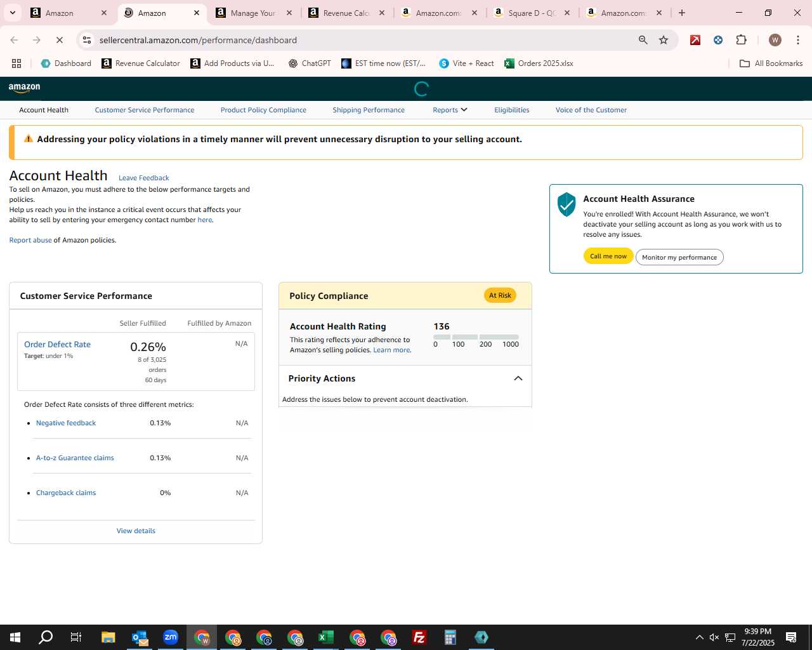Bookmark this page with the star icon
This screenshot has width=812, height=650.
tap(664, 40)
